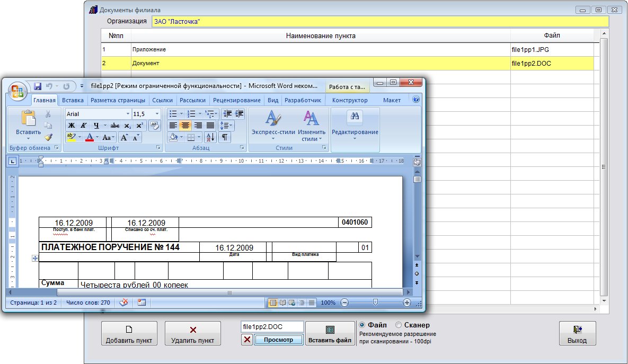Open the Рецензирование ribbon tab
628x364 pixels.
(236, 100)
